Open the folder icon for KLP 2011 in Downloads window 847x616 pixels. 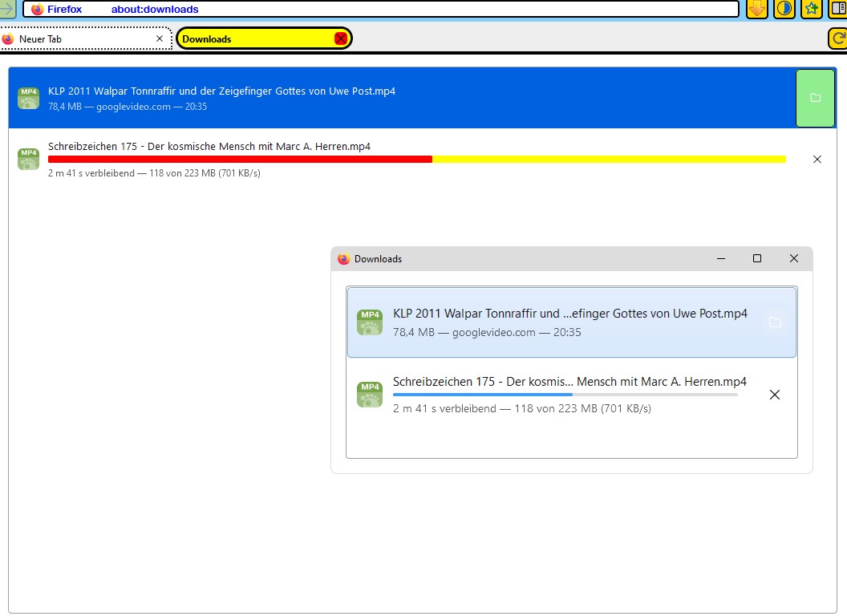(775, 322)
